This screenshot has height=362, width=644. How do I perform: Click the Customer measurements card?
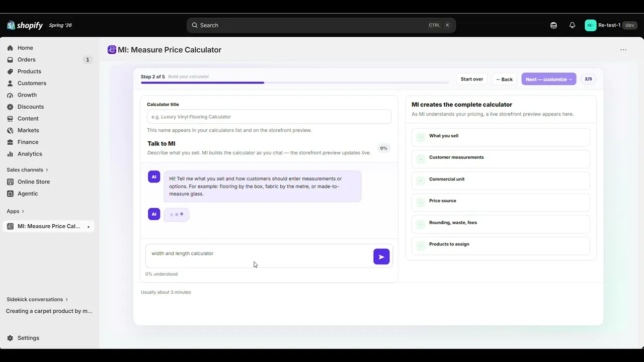click(x=501, y=159)
